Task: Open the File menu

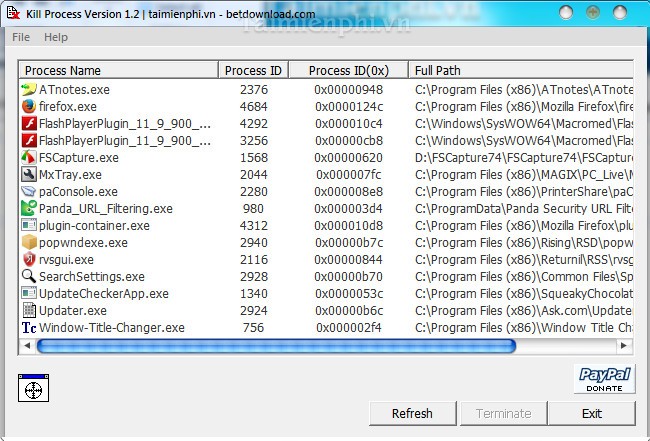Action: pos(21,37)
